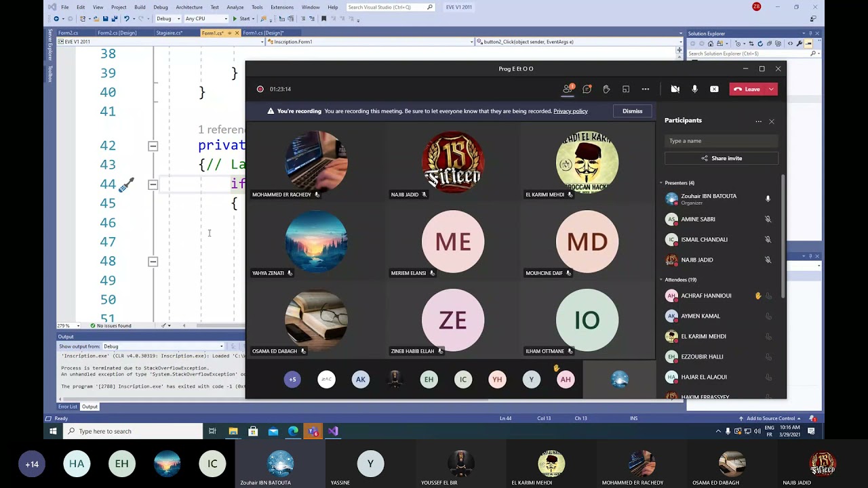Click ISMAIL CHANDALI muted microphone icon

(768, 239)
